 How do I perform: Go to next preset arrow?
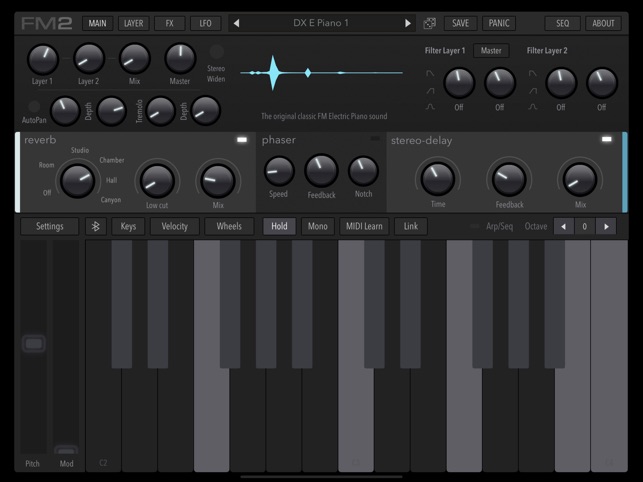pyautogui.click(x=408, y=23)
